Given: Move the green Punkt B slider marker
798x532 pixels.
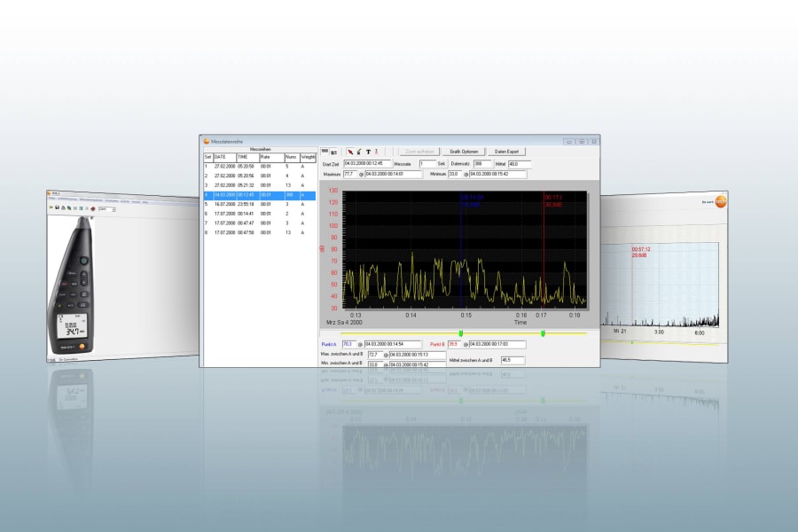Looking at the screenshot, I should click(x=542, y=332).
